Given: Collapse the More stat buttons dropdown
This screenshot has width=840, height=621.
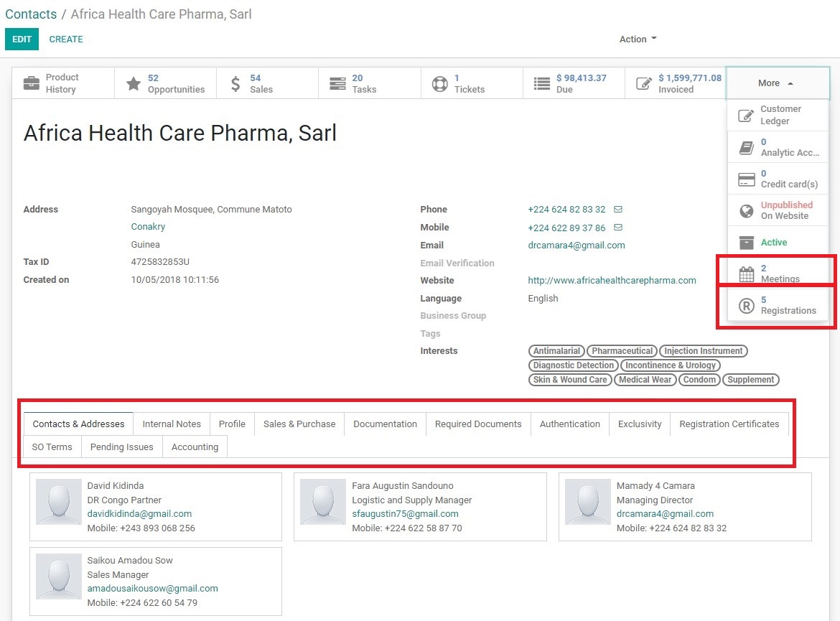Looking at the screenshot, I should coord(778,83).
